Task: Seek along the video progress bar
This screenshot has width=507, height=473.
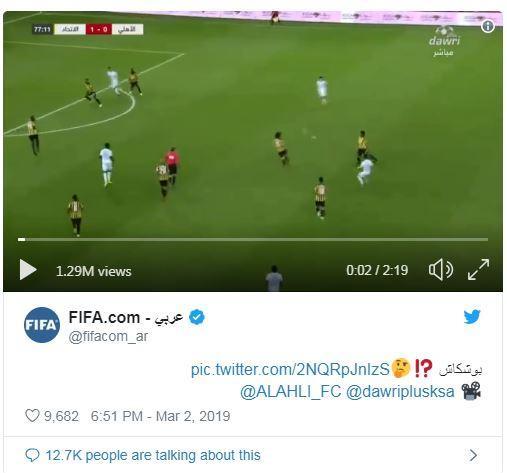Action: click(253, 239)
